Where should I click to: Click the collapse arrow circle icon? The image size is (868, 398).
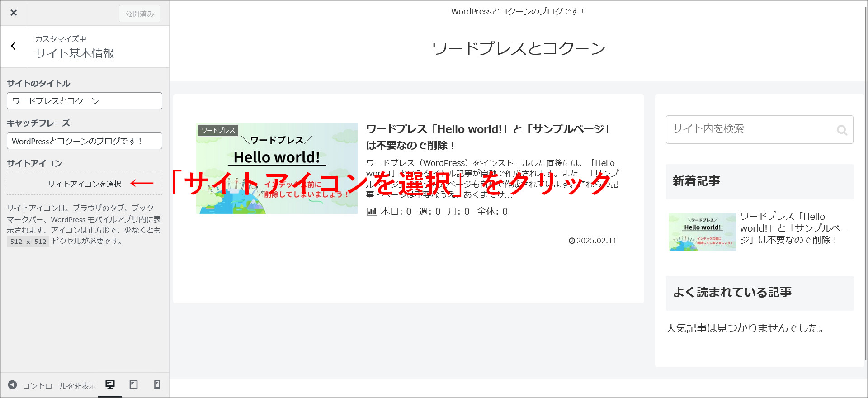point(13,385)
